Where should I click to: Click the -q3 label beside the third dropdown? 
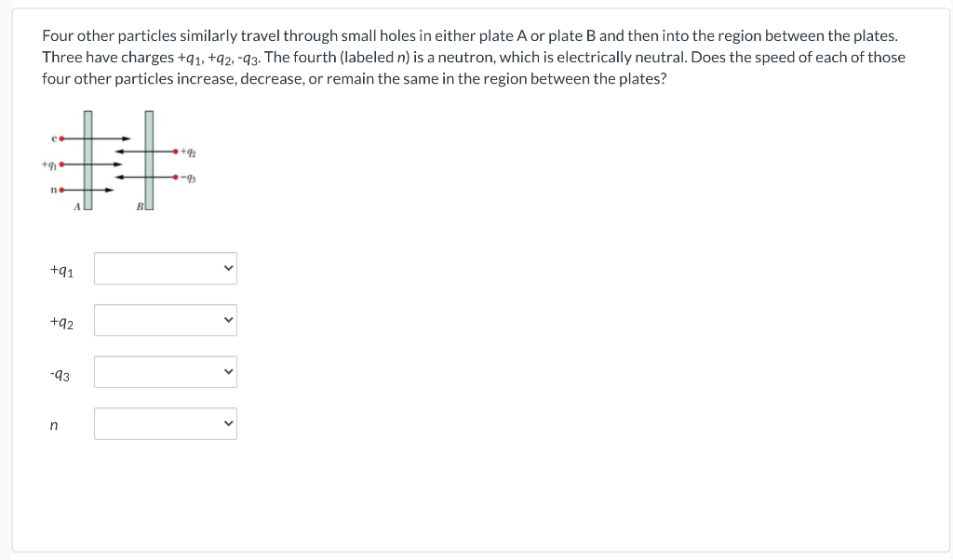tap(60, 375)
